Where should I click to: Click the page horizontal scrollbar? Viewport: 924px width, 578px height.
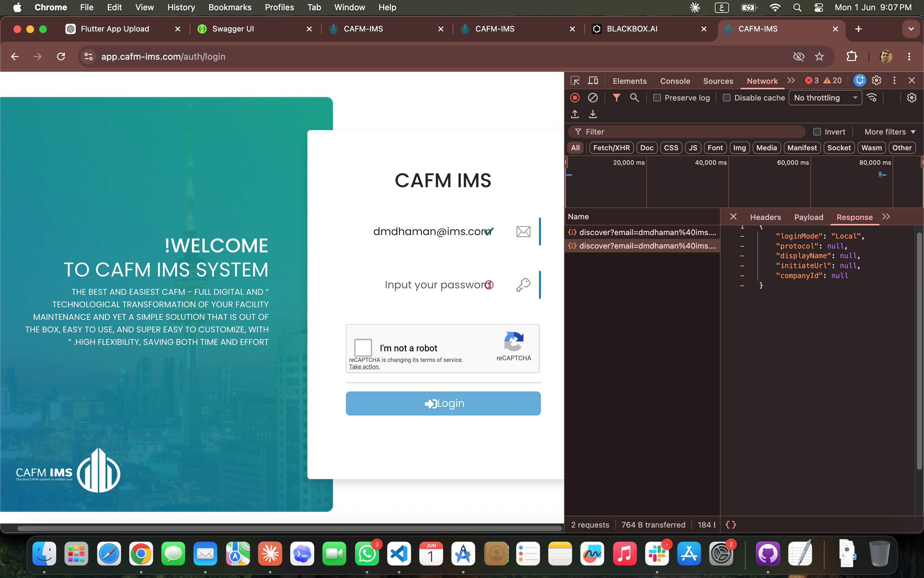click(x=290, y=529)
